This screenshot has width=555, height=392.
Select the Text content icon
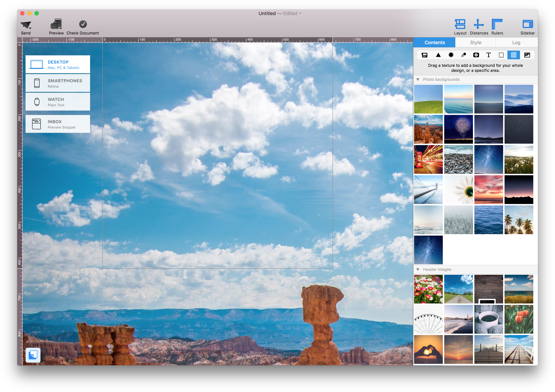[489, 55]
